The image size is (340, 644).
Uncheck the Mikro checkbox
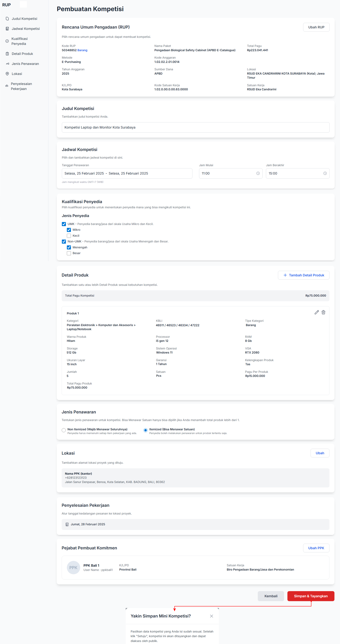click(69, 230)
